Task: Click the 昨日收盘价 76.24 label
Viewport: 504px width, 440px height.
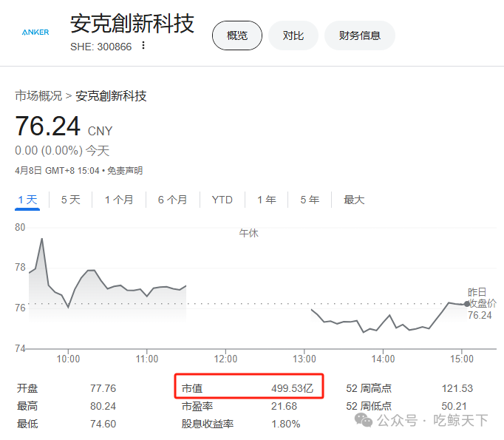Action: click(x=482, y=304)
